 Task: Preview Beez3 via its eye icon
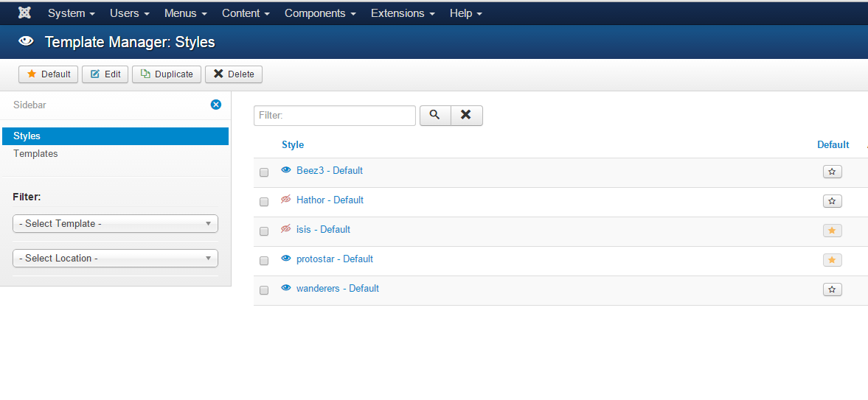tap(285, 170)
